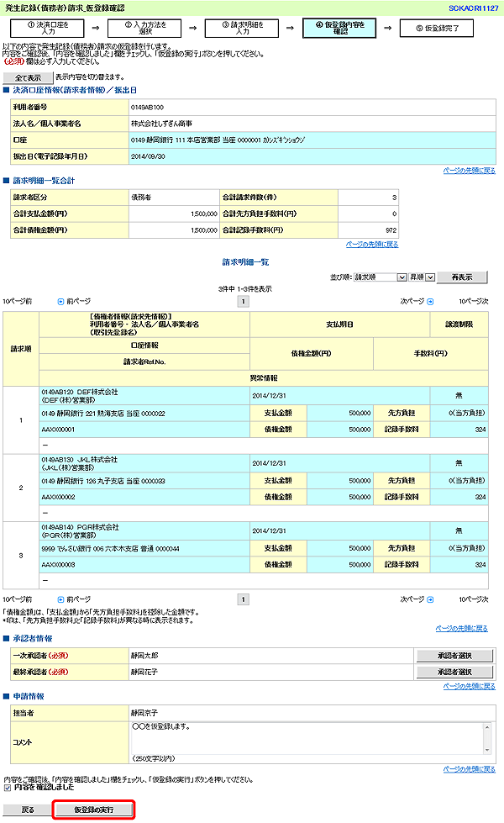504x823 pixels.
Task: Click 前ページ arrow icon below the table
Action: 60,599
